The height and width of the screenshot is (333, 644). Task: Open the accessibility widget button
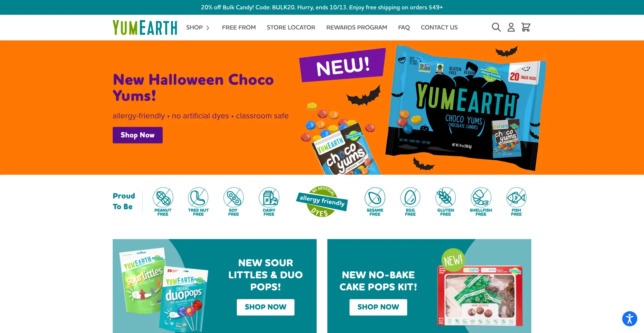pyautogui.click(x=630, y=319)
